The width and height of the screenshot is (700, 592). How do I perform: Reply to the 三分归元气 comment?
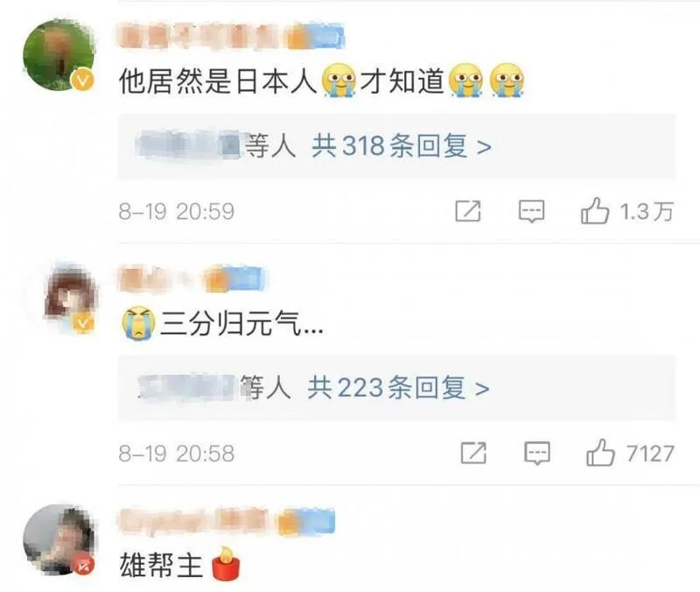537,453
